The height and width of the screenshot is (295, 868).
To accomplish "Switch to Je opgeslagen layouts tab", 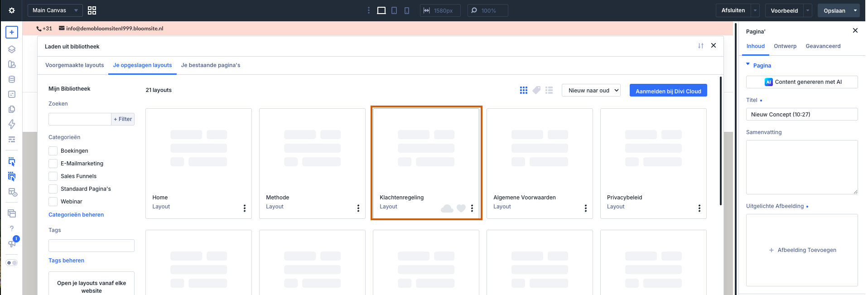I will click(142, 65).
